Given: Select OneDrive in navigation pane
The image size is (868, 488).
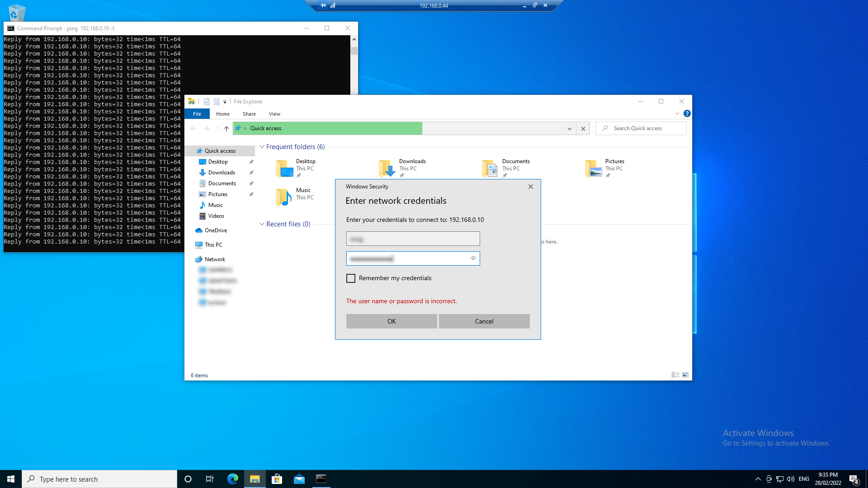Looking at the screenshot, I should click(216, 230).
